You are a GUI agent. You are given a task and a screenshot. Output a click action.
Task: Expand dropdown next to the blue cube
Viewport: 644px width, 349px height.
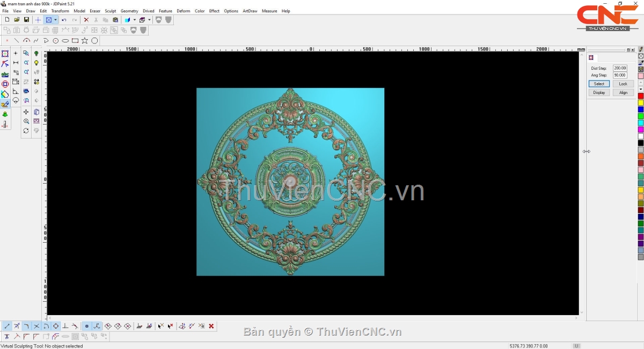tap(134, 20)
